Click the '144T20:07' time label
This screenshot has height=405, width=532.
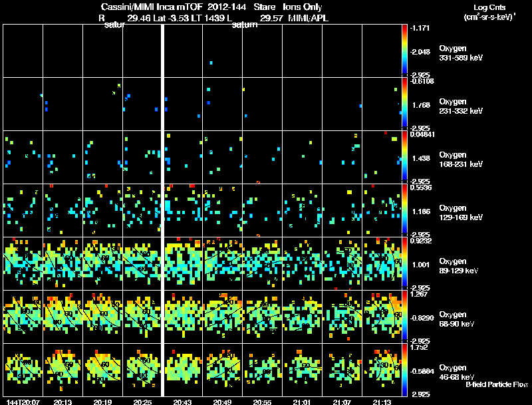pos(23,402)
